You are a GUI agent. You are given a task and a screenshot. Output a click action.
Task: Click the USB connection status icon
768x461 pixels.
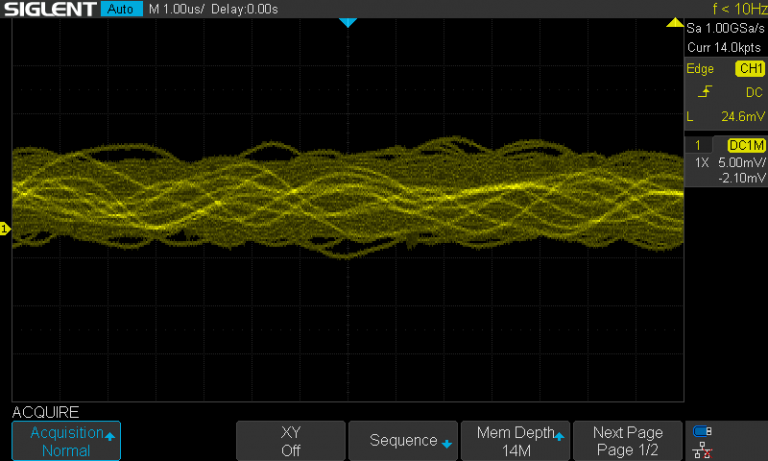coord(703,432)
